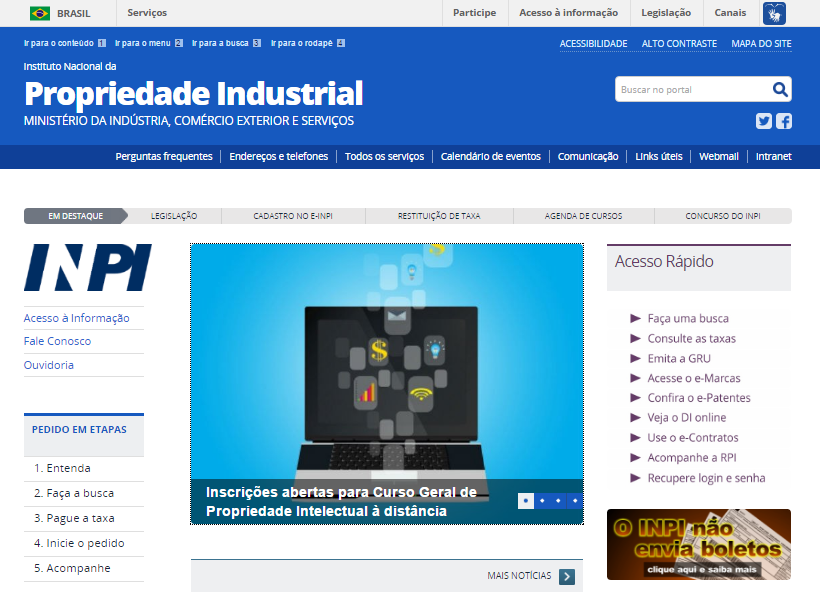The width and height of the screenshot is (820, 606).
Task: Open step 1. Entenda in Pedido em Etapas
Action: [62, 468]
